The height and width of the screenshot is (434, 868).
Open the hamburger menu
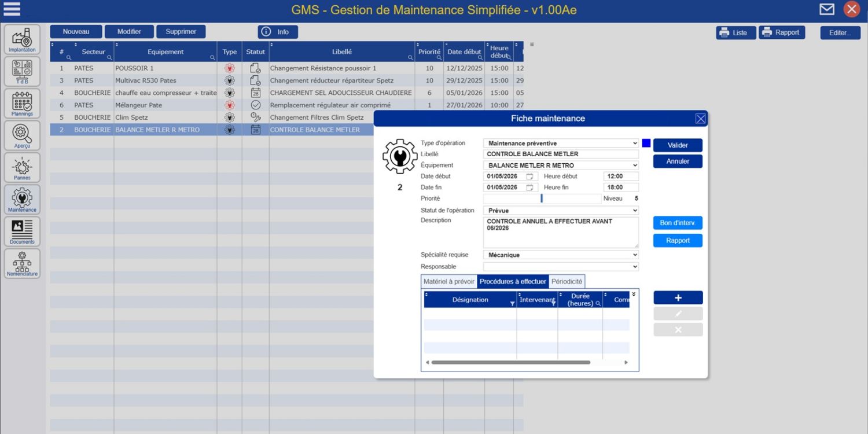[x=12, y=9]
